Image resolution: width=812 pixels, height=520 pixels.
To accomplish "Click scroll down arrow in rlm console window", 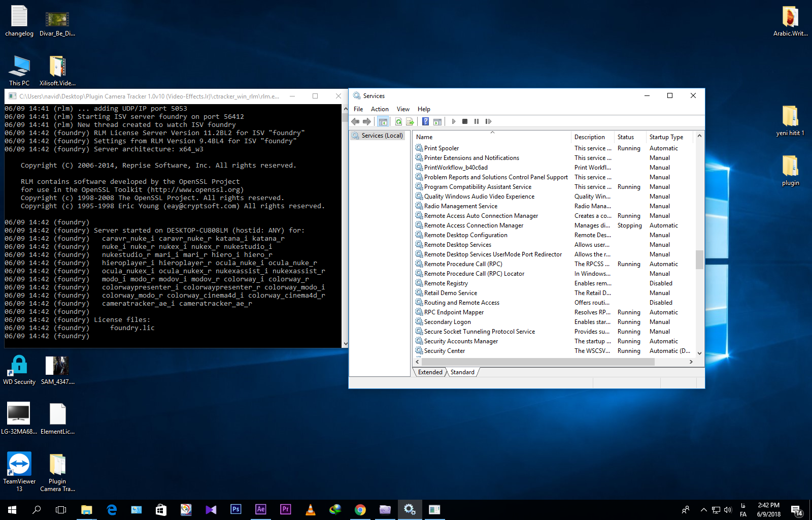I will [346, 344].
